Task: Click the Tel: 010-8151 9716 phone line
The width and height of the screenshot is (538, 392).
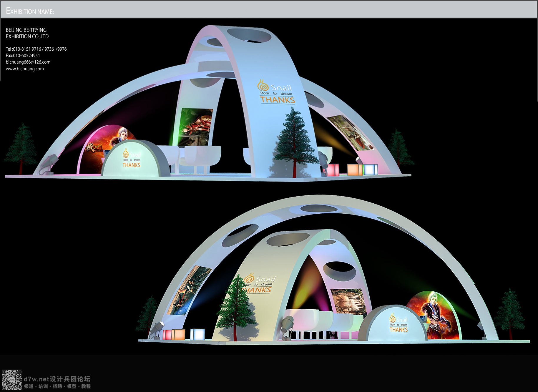Action: (36, 49)
